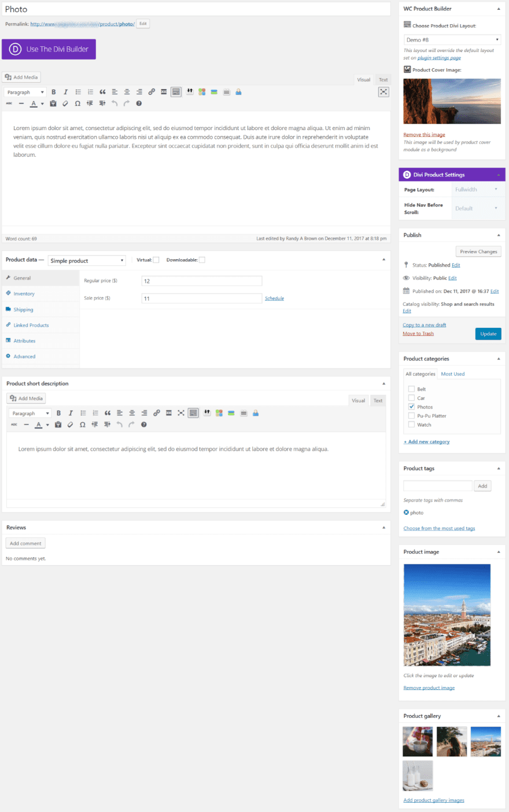Apply strikethrough in main content editor

tap(9, 104)
